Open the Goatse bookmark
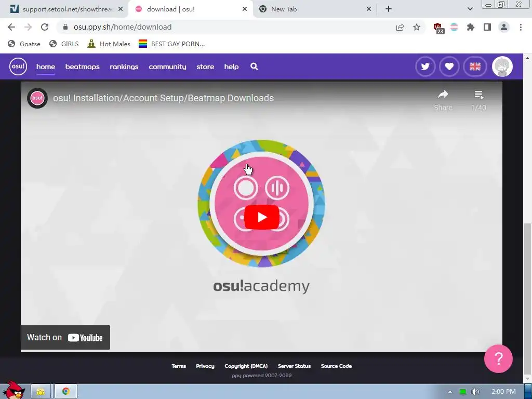532x399 pixels. [x=24, y=44]
